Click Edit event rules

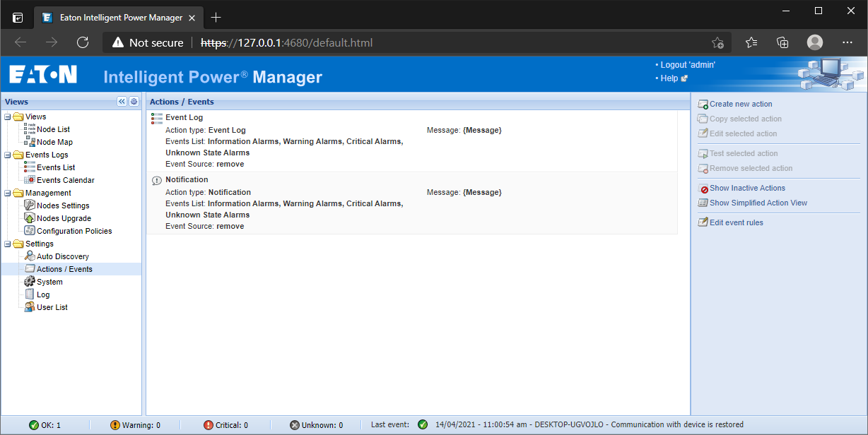pos(737,222)
